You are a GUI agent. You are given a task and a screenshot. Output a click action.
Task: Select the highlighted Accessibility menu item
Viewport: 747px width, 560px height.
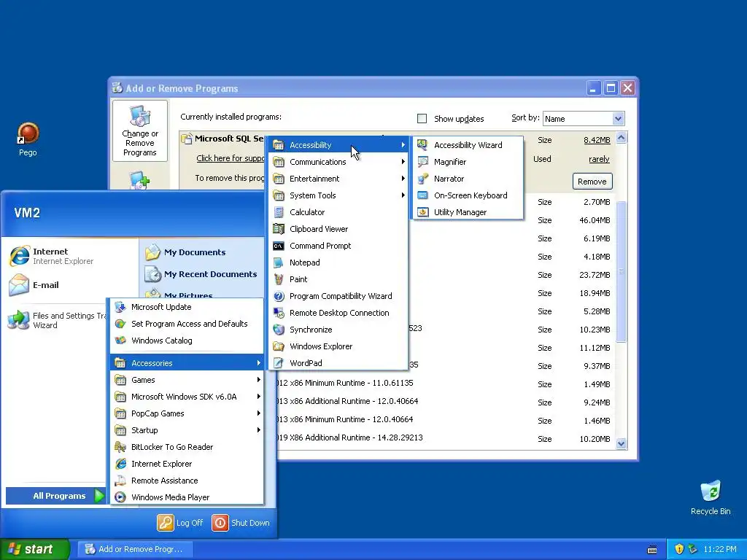pyautogui.click(x=338, y=145)
